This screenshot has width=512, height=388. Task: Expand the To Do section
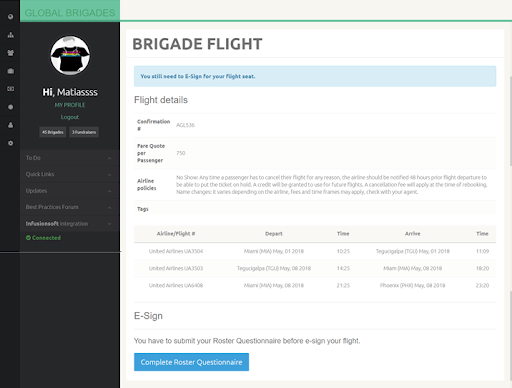pyautogui.click(x=70, y=158)
